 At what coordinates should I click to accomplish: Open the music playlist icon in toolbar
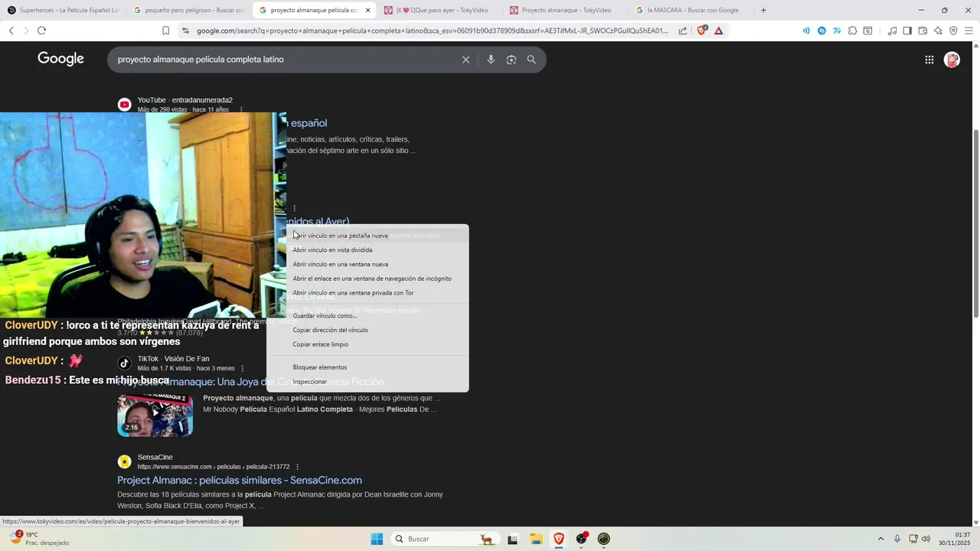coord(892,31)
